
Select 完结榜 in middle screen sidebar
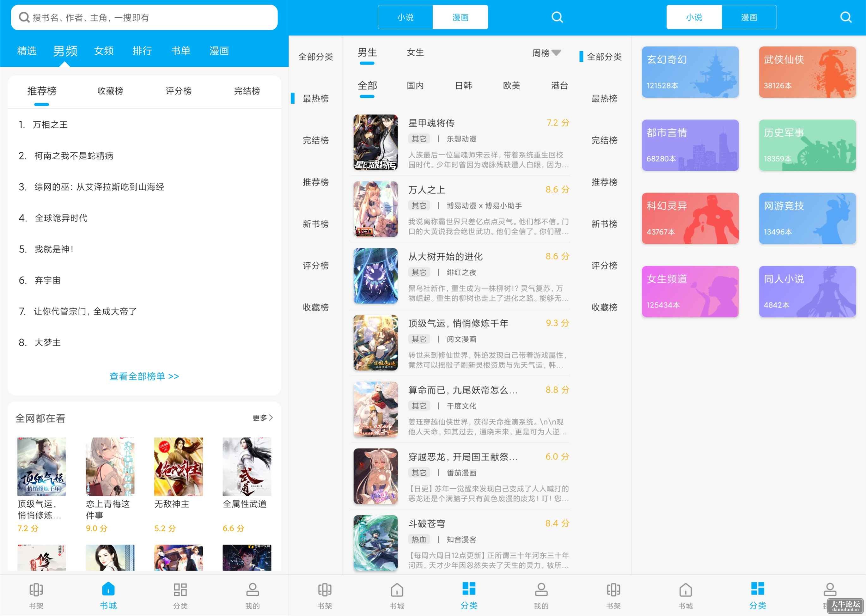[316, 140]
